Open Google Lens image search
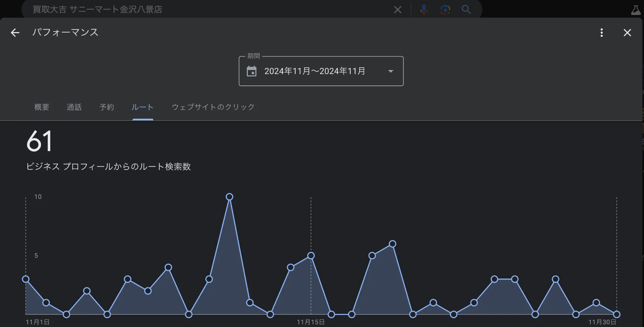Screen dimensions: 644x327 pos(445,9)
